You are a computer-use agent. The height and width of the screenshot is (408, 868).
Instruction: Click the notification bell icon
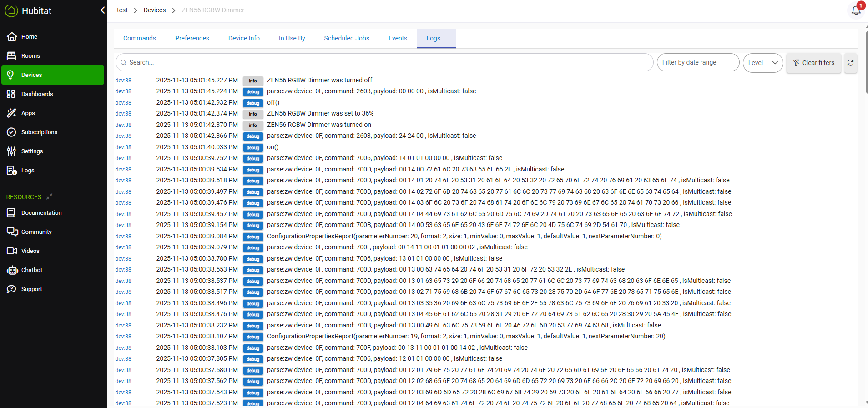click(856, 10)
